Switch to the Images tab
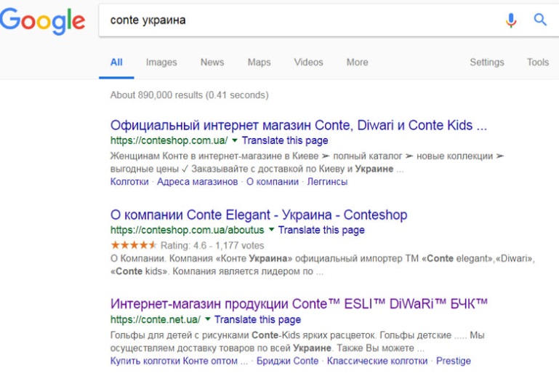The image size is (559, 392). [x=161, y=63]
